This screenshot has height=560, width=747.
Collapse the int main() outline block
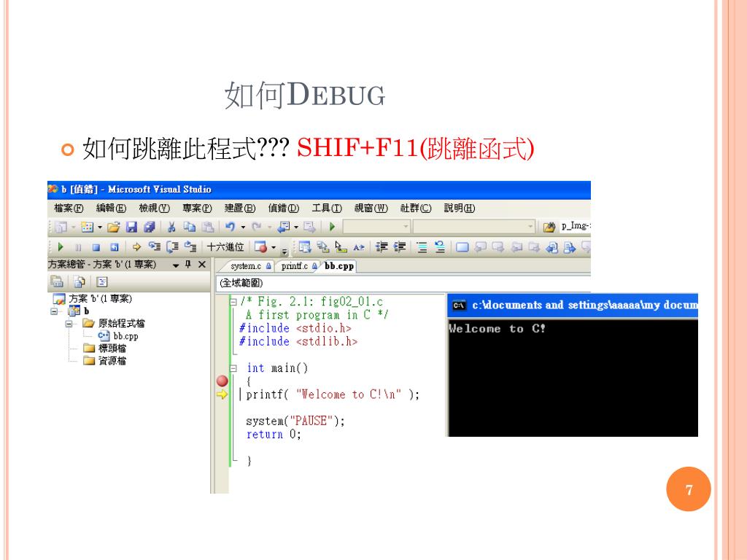coord(233,368)
